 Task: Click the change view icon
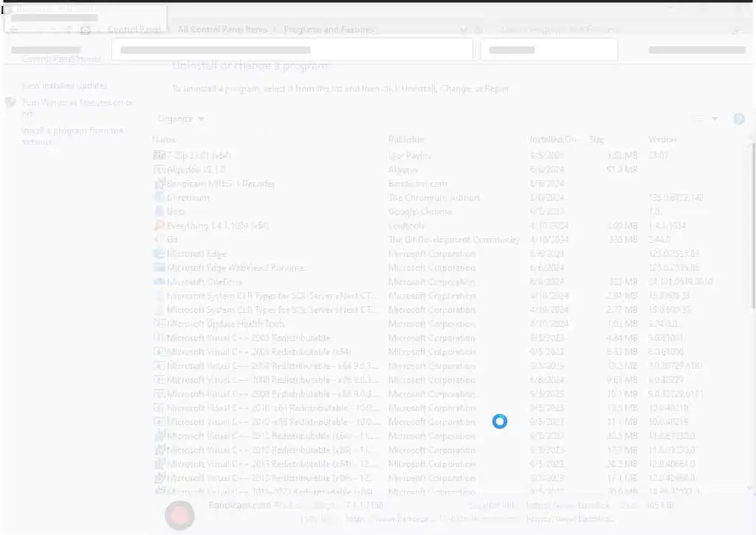pos(699,119)
